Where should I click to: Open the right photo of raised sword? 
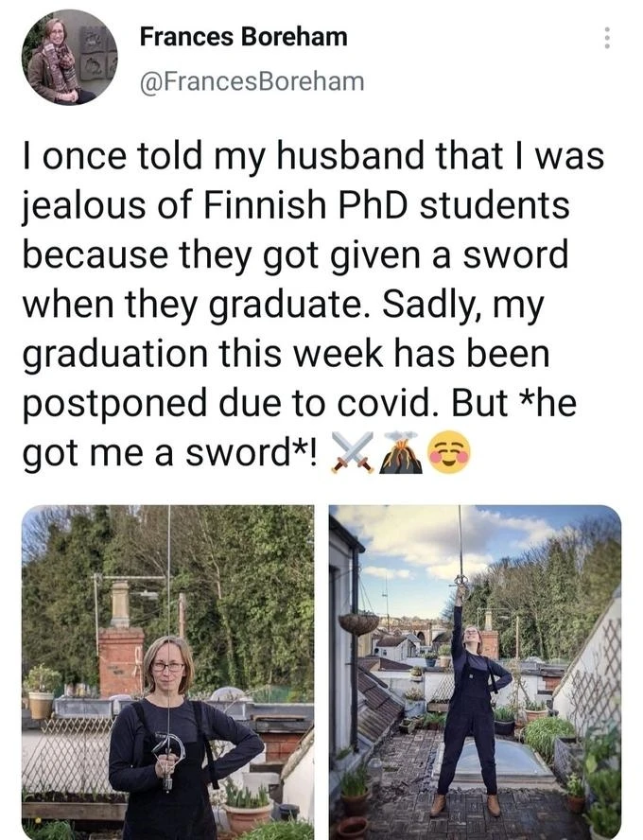tap(475, 672)
